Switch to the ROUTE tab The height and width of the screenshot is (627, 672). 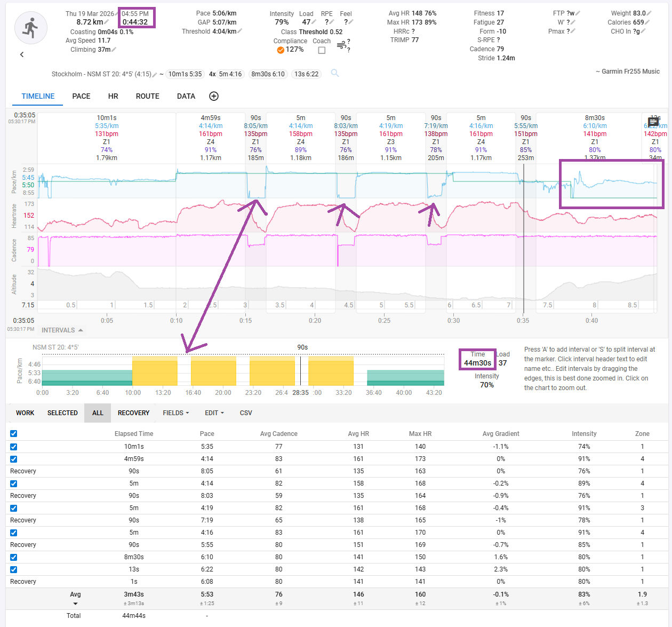click(x=147, y=96)
